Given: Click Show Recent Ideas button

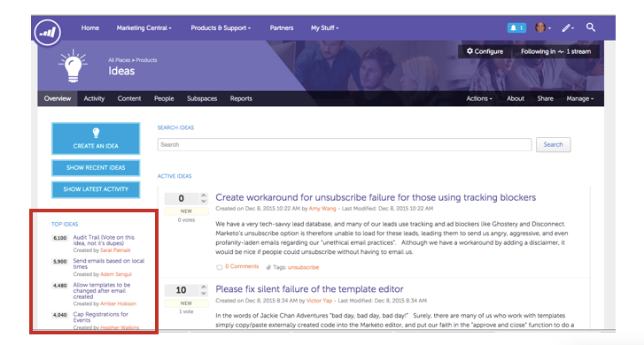Looking at the screenshot, I should tap(96, 168).
